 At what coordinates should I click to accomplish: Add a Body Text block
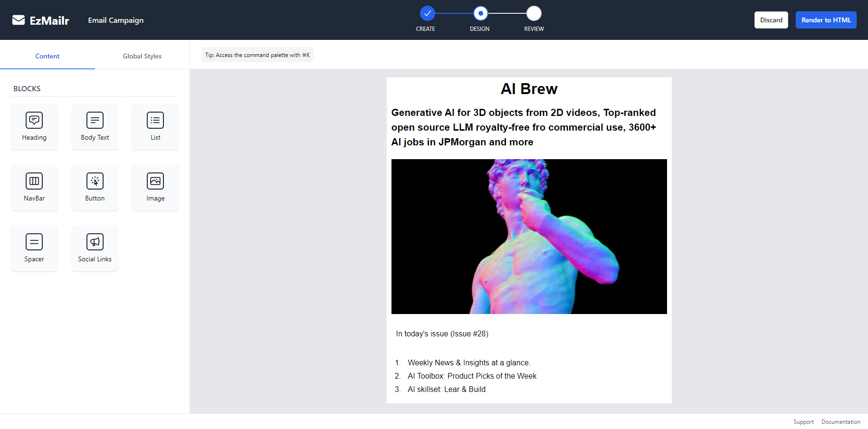coord(95,127)
